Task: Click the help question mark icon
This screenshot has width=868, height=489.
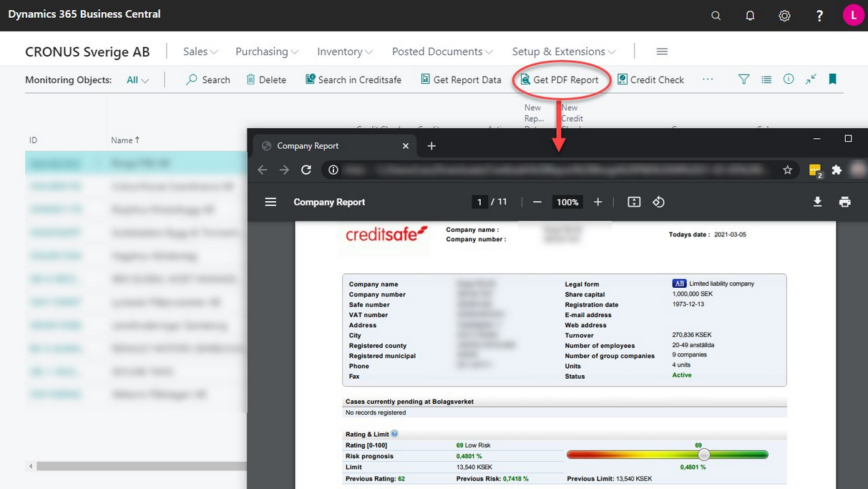Action: (819, 16)
